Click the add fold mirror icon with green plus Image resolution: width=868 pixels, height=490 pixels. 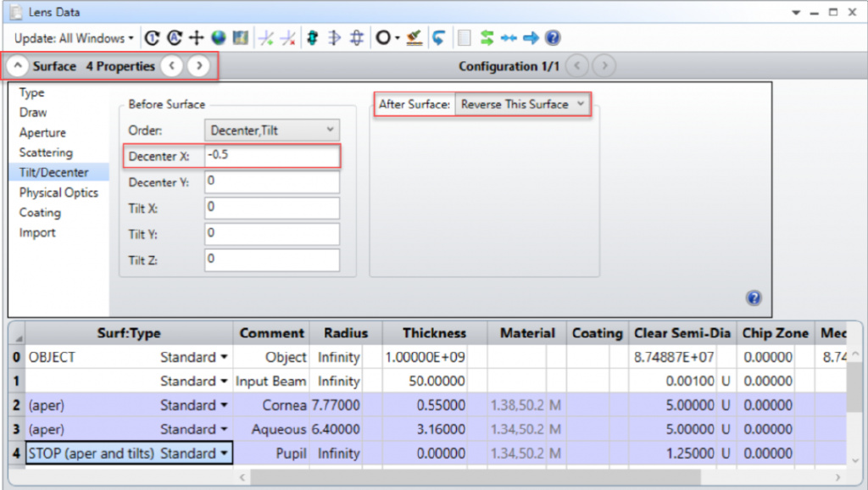pos(266,37)
